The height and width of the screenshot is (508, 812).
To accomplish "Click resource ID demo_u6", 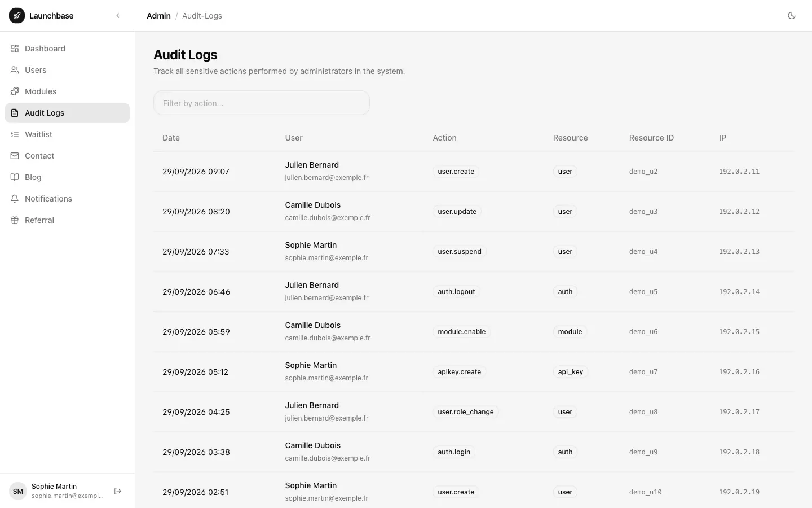I will [x=643, y=332].
